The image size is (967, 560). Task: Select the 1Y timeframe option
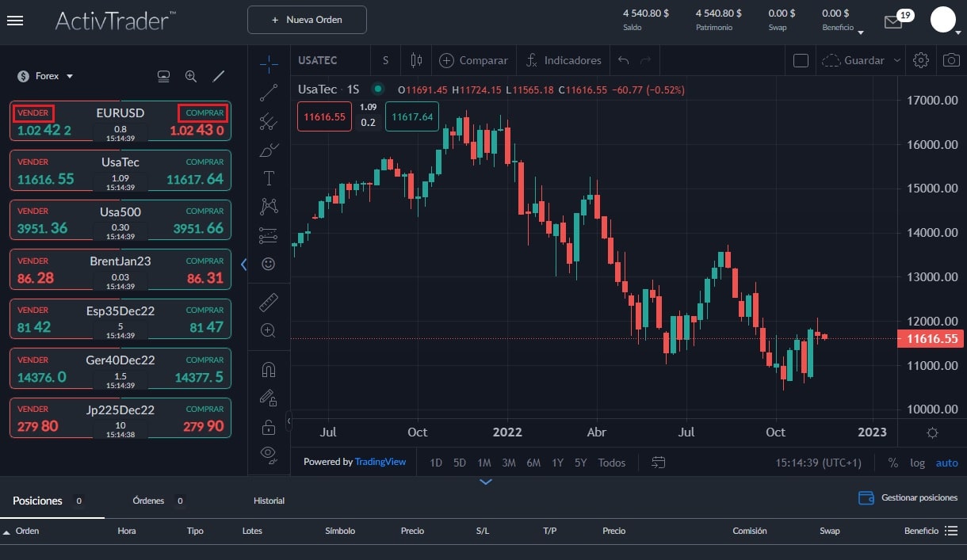pos(558,463)
